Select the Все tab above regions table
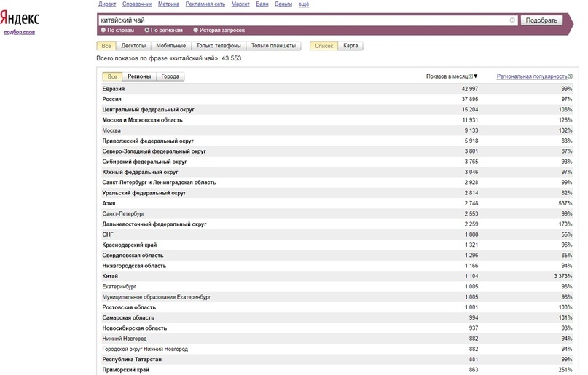The image size is (588, 375). pos(112,76)
